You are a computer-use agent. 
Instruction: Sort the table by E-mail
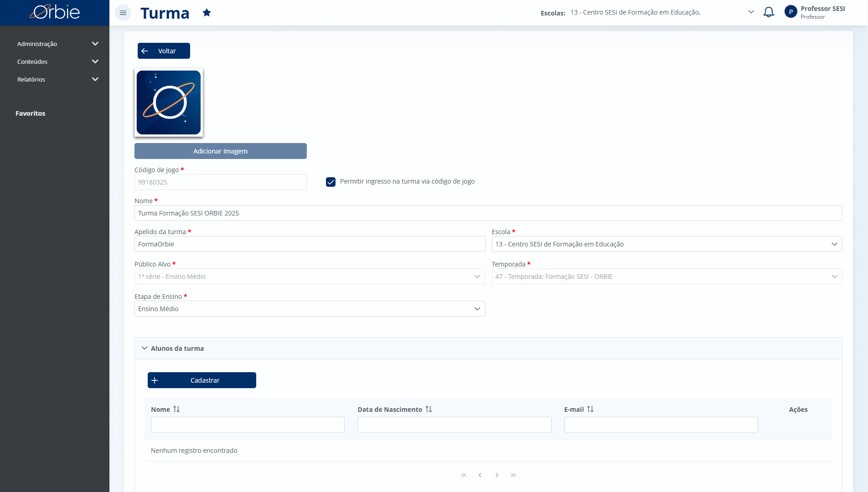[x=590, y=409]
